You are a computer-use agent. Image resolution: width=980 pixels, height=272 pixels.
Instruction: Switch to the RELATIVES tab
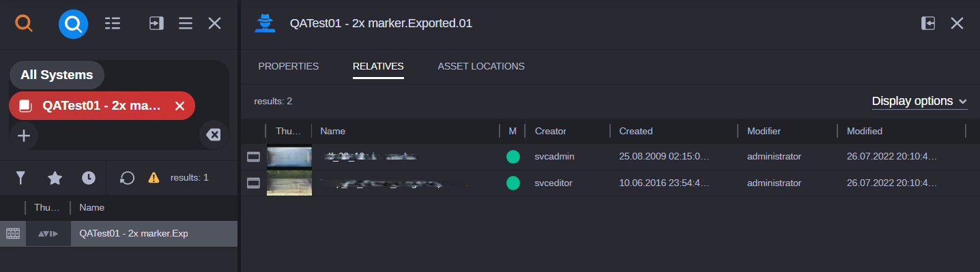tap(378, 66)
